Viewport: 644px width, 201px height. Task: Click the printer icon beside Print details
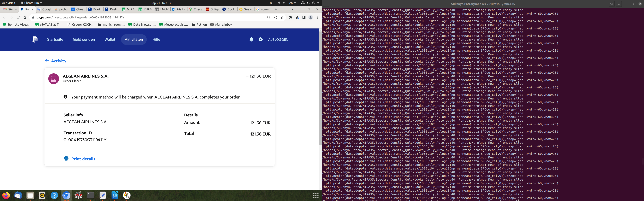pyautogui.click(x=66, y=159)
